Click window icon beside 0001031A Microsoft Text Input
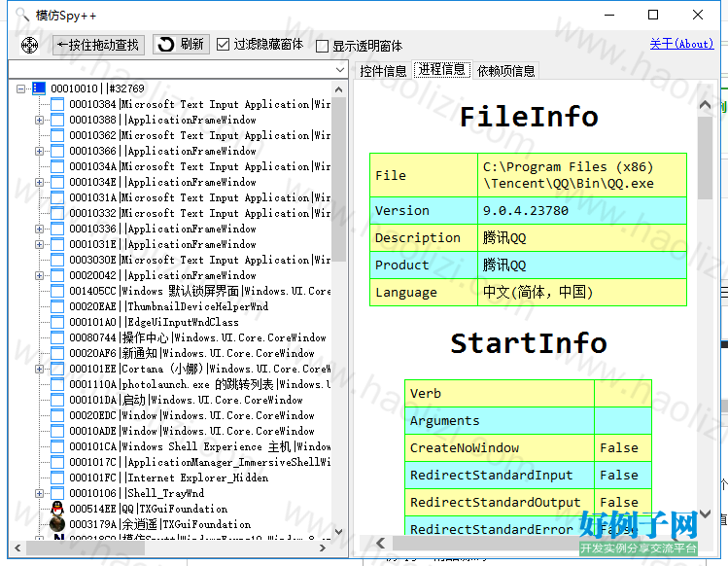Screen dimensions: 728x566 pos(57,197)
